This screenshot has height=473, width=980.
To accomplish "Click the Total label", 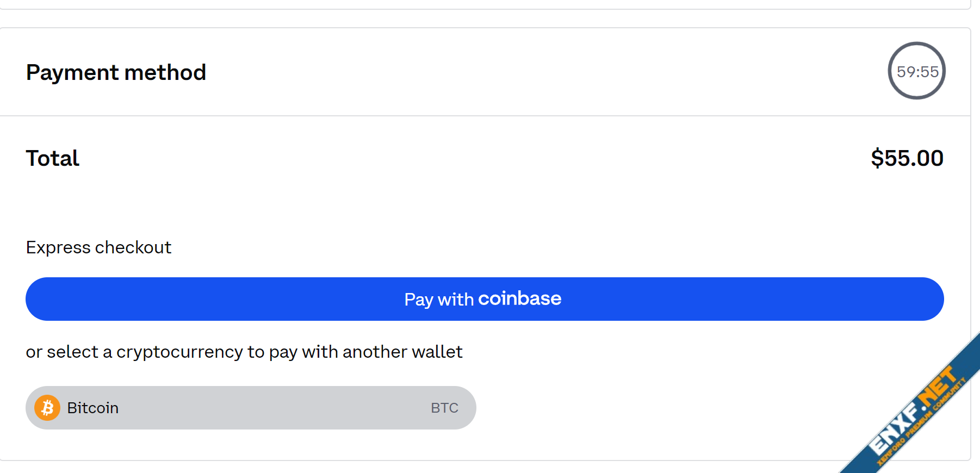I will click(x=53, y=158).
